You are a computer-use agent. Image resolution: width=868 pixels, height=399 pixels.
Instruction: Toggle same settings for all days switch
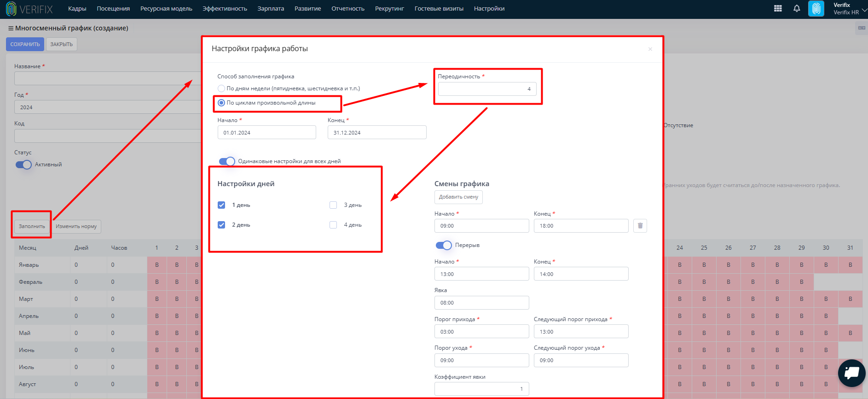[227, 161]
